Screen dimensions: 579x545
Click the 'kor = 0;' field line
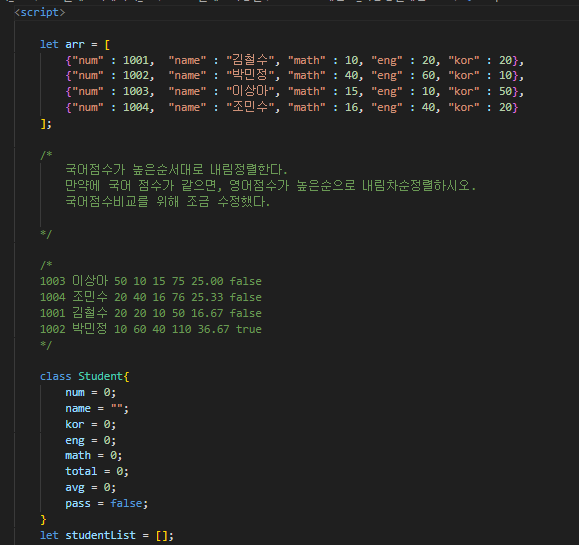point(90,424)
